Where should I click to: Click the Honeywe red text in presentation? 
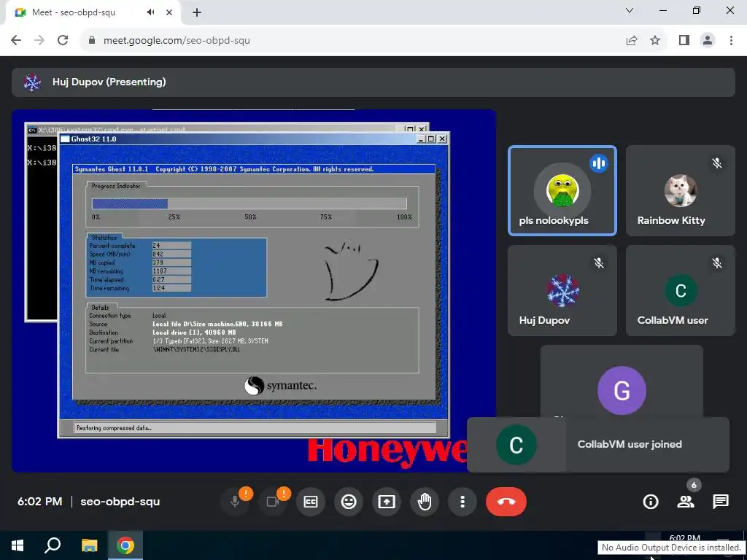pos(387,451)
